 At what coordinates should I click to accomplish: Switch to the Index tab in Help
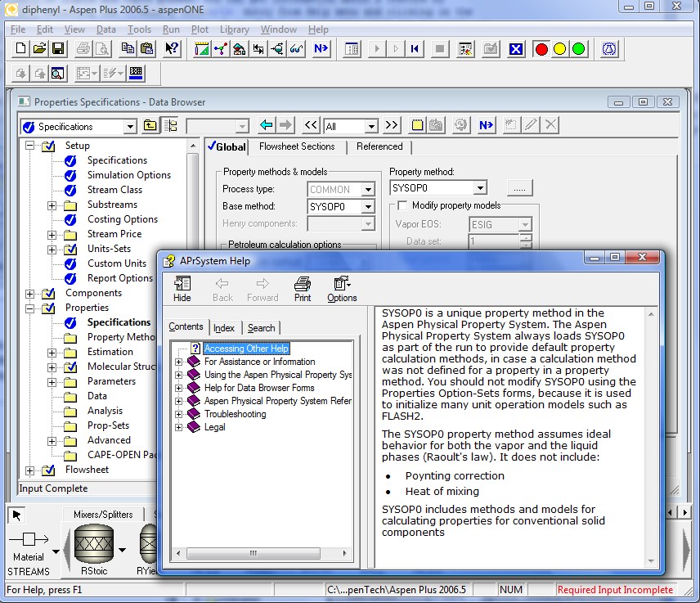click(224, 327)
